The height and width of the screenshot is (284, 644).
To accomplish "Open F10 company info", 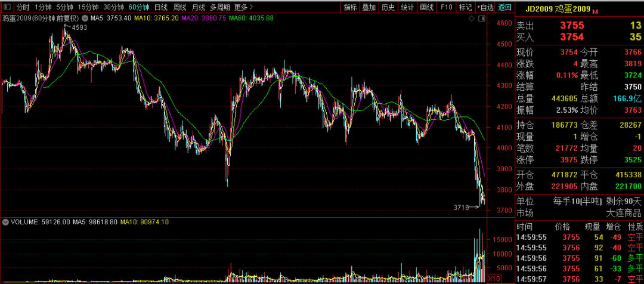I will coord(447,7).
